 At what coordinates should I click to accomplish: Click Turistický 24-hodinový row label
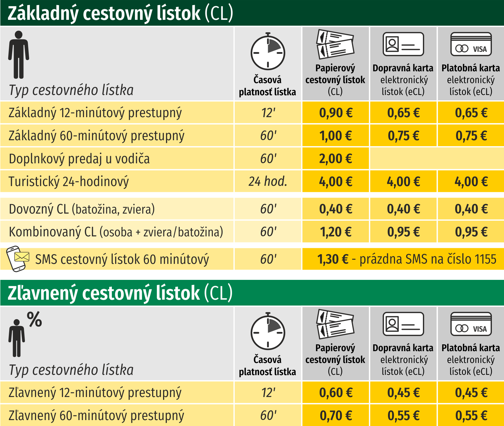point(69,181)
